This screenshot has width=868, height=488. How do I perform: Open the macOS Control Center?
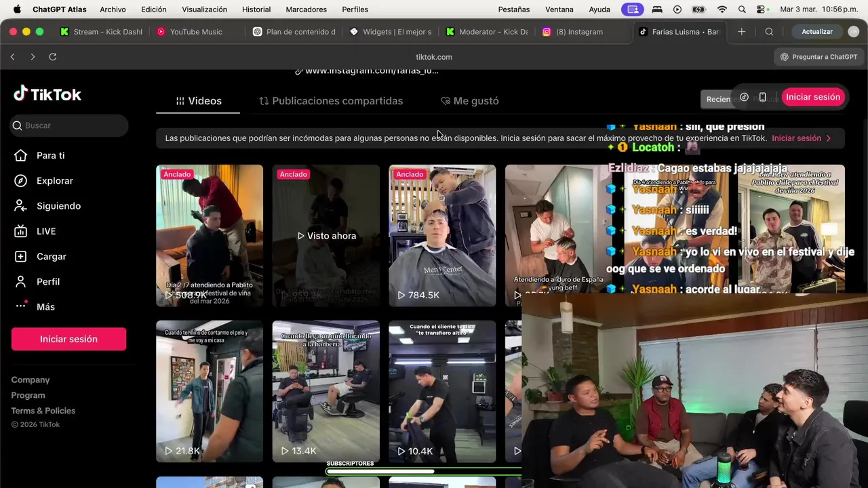[762, 9]
